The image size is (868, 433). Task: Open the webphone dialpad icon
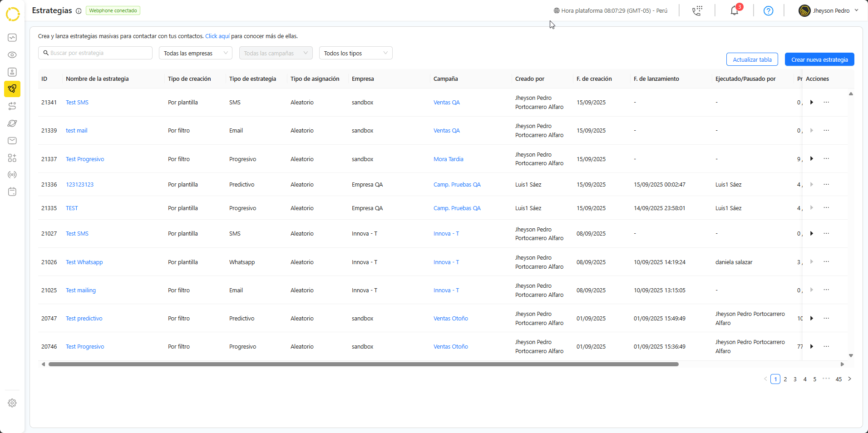[697, 10]
